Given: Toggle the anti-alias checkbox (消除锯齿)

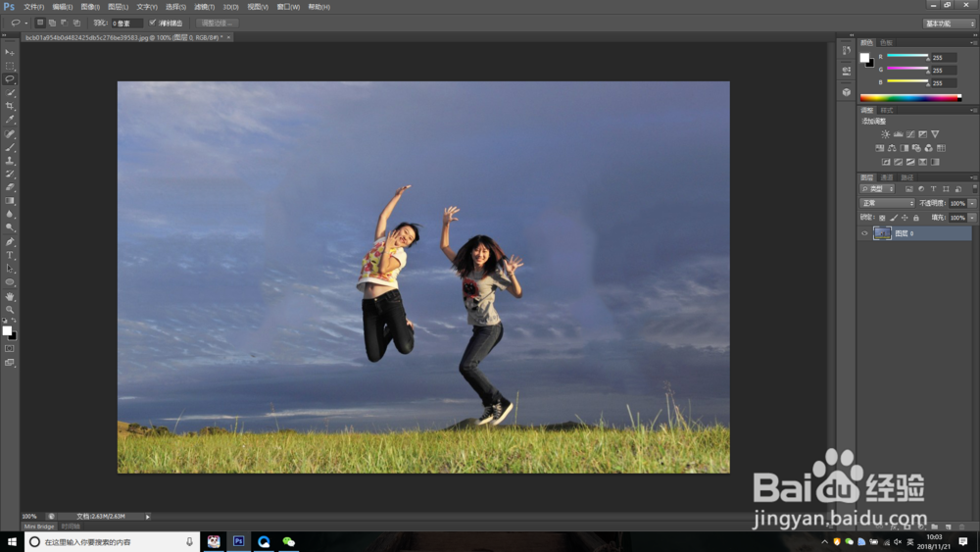Looking at the screenshot, I should [152, 23].
